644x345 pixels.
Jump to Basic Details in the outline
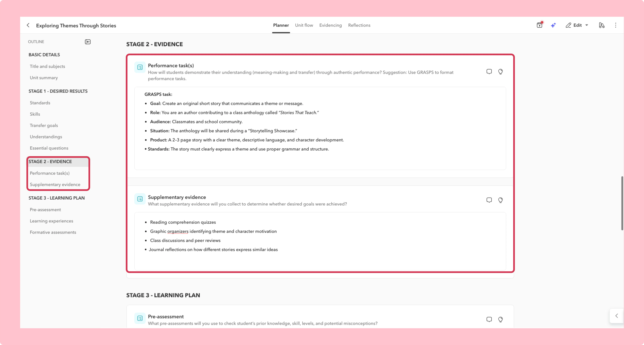point(44,55)
